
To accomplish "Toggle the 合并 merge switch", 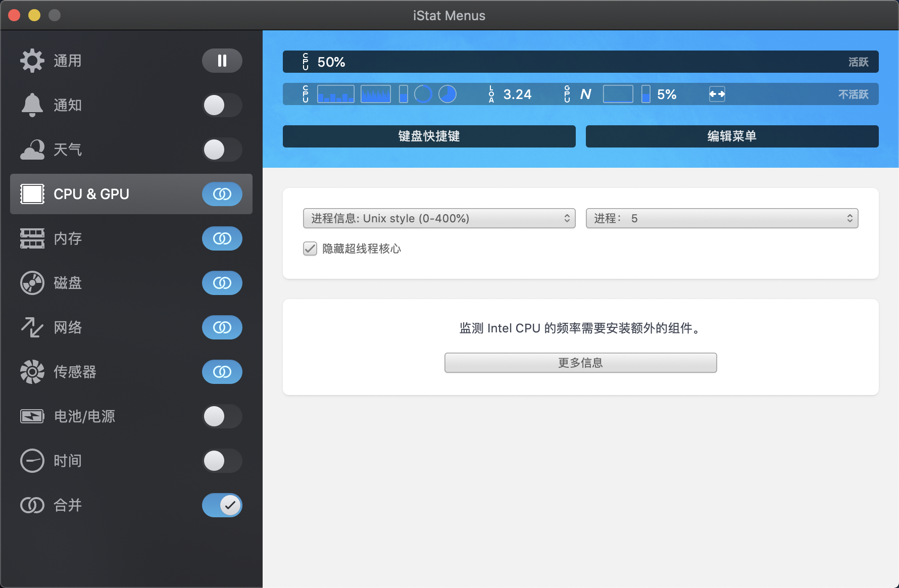I will click(x=222, y=505).
